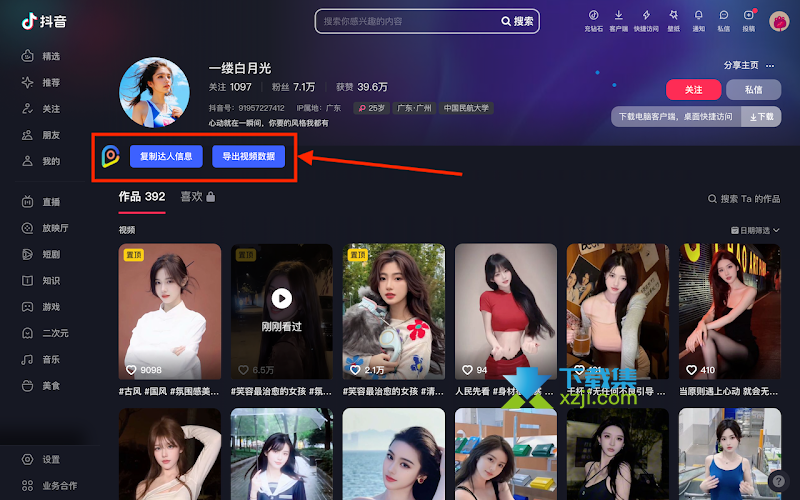Click the 复制达人信息 button
Viewport: 800px width, 500px height.
(166, 157)
